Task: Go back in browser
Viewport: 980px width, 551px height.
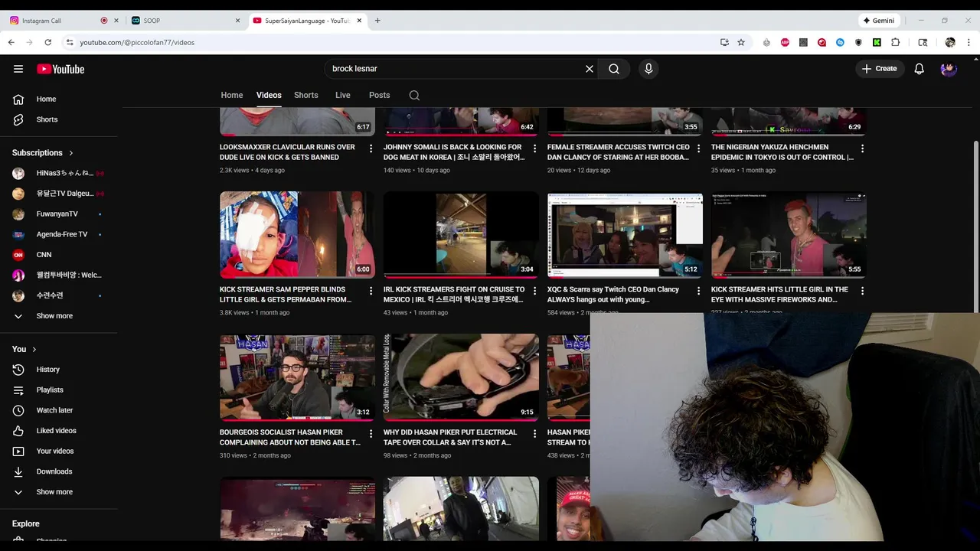Action: tap(11, 42)
